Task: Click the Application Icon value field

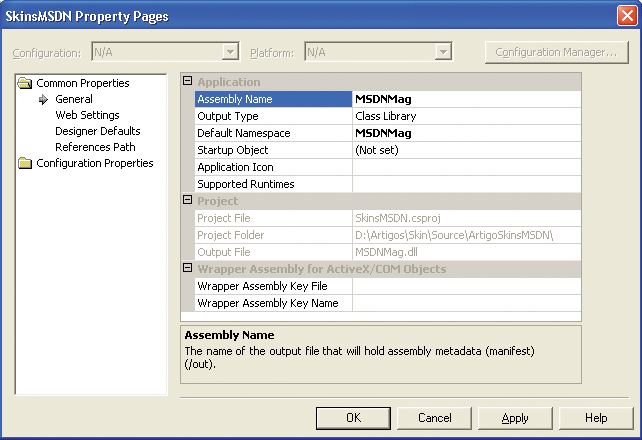Action: click(465, 167)
